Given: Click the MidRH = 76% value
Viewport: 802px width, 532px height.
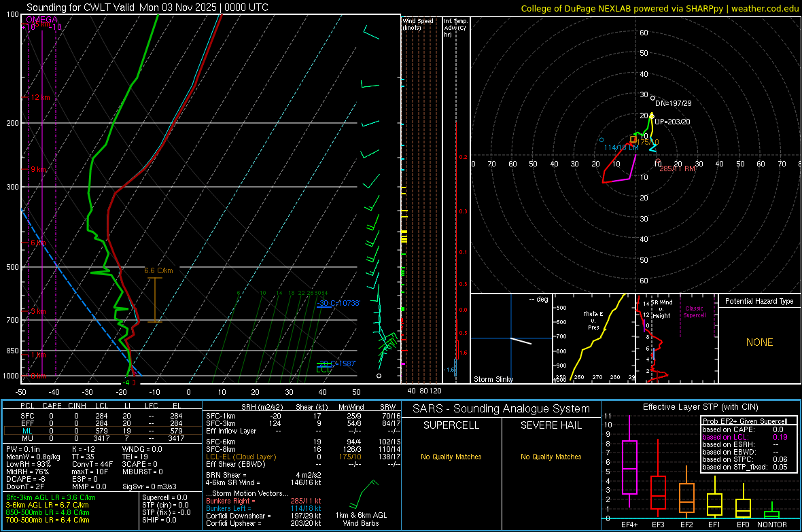Looking at the screenshot, I should click(x=28, y=471).
